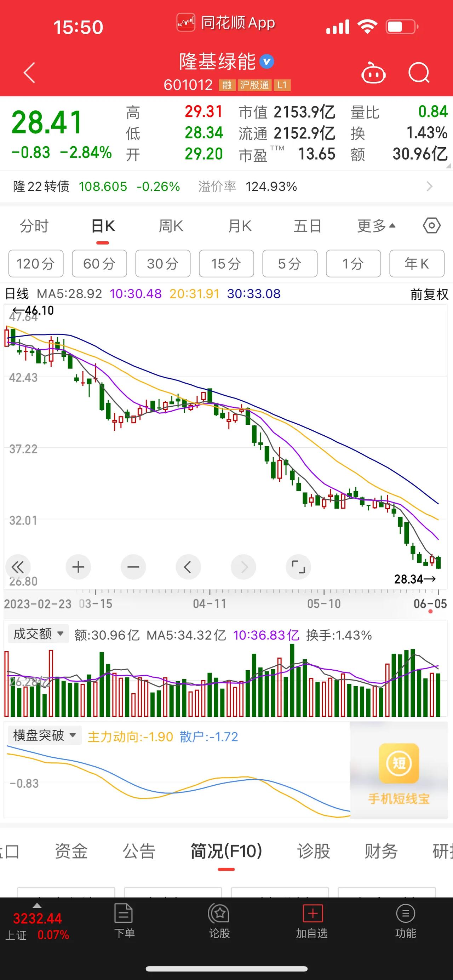The width and height of the screenshot is (453, 980).
Task: Select 年K period button
Action: 417,263
